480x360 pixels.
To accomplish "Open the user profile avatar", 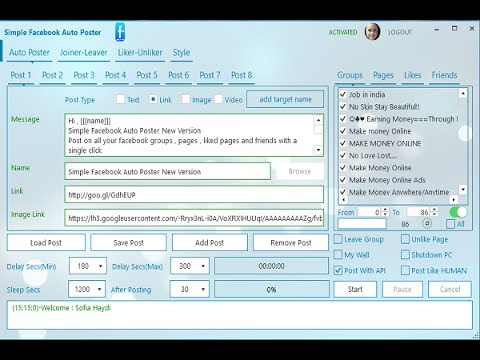I will click(372, 32).
